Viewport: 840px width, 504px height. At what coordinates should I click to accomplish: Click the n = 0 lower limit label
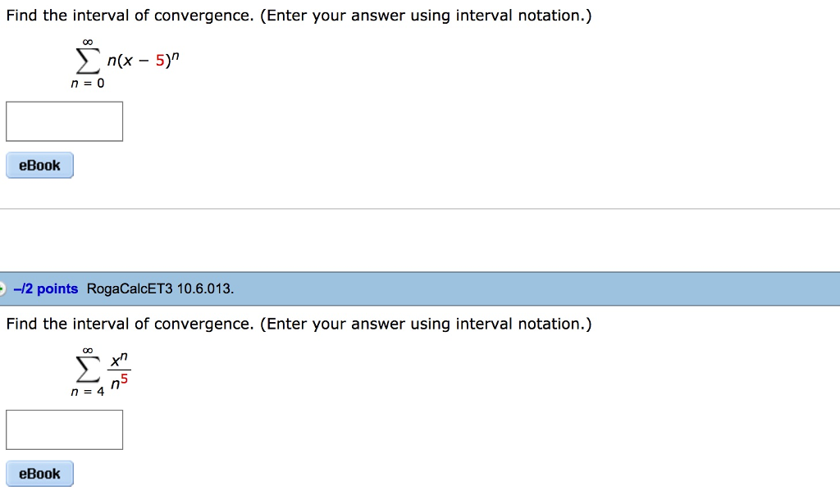tap(89, 82)
